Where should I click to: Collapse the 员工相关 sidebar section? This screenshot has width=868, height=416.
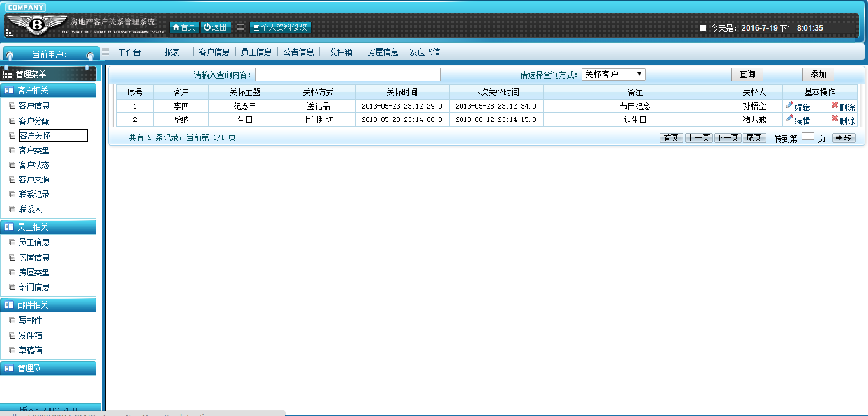[x=49, y=227]
